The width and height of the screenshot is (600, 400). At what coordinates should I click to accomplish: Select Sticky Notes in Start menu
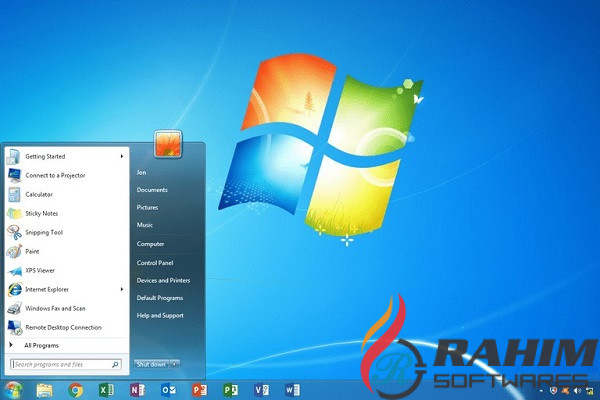[42, 213]
